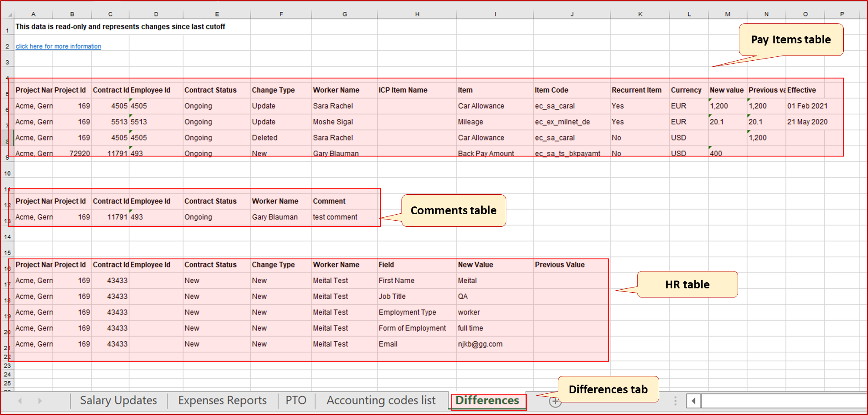Click the next sheet navigation arrow

tap(40, 401)
